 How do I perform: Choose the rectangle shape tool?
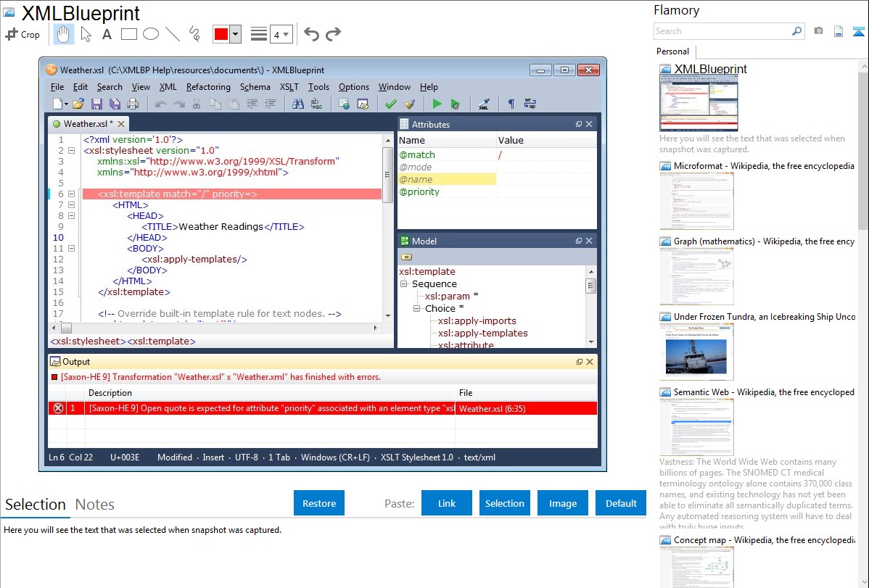pyautogui.click(x=129, y=34)
